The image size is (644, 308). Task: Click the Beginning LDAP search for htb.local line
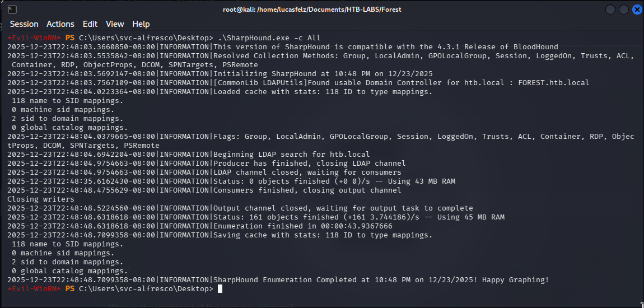(x=189, y=155)
